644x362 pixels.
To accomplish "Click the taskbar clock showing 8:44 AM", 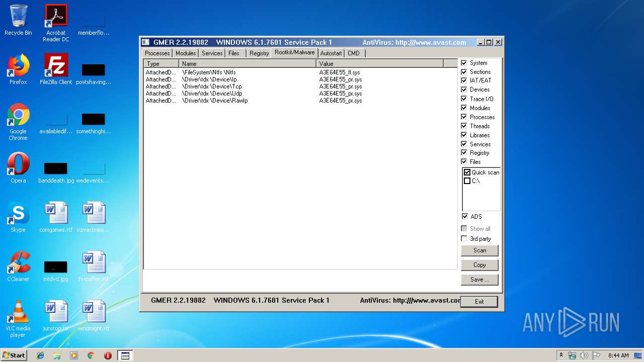I will (618, 355).
